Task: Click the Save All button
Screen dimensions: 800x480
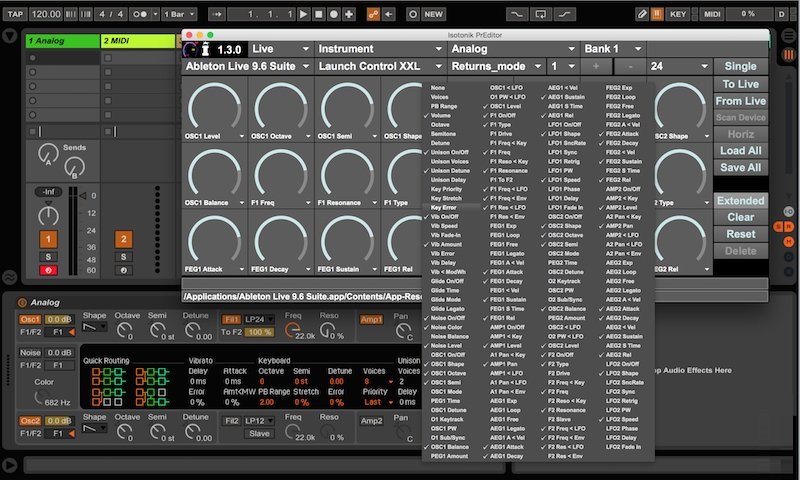Action: click(x=740, y=167)
